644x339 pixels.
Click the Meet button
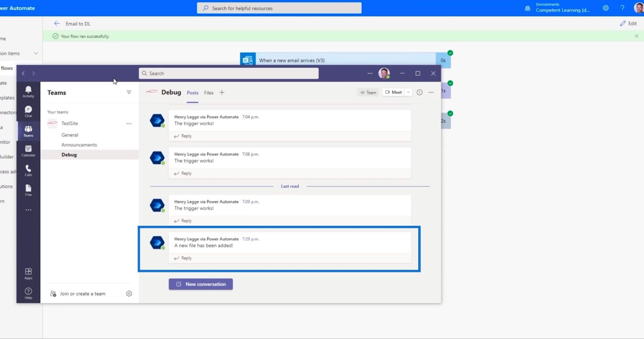tap(393, 92)
